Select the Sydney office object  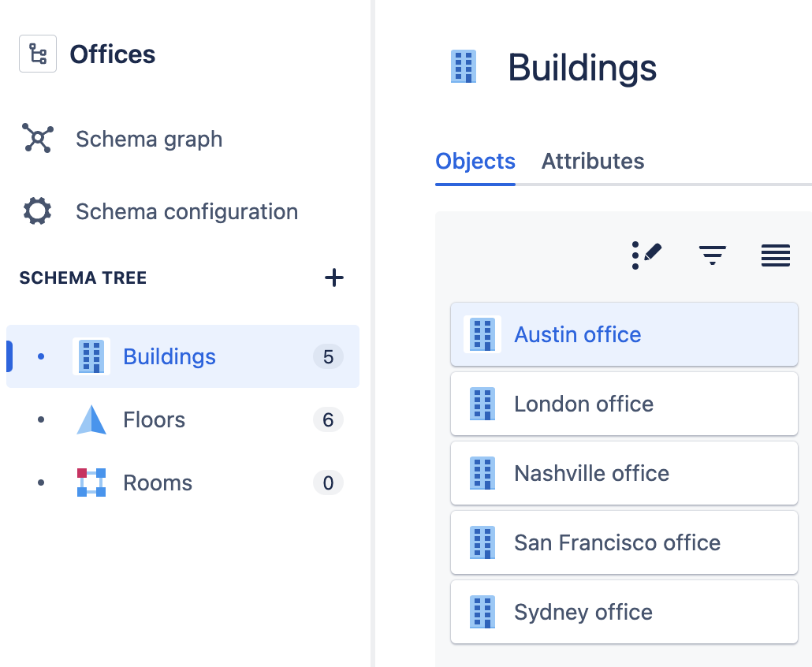tap(624, 612)
